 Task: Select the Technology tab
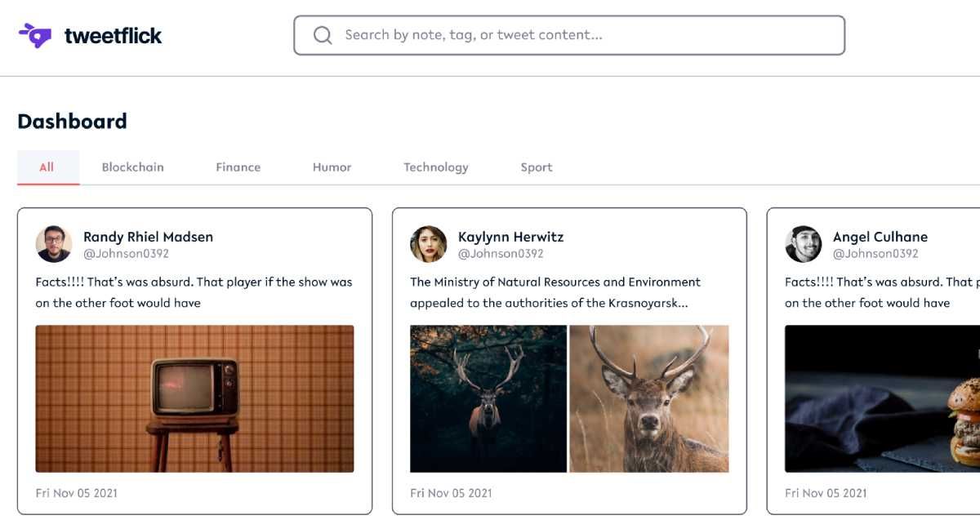pos(436,167)
